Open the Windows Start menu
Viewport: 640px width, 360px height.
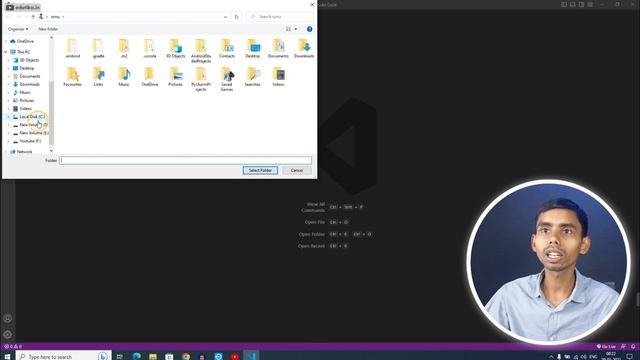pos(7,356)
